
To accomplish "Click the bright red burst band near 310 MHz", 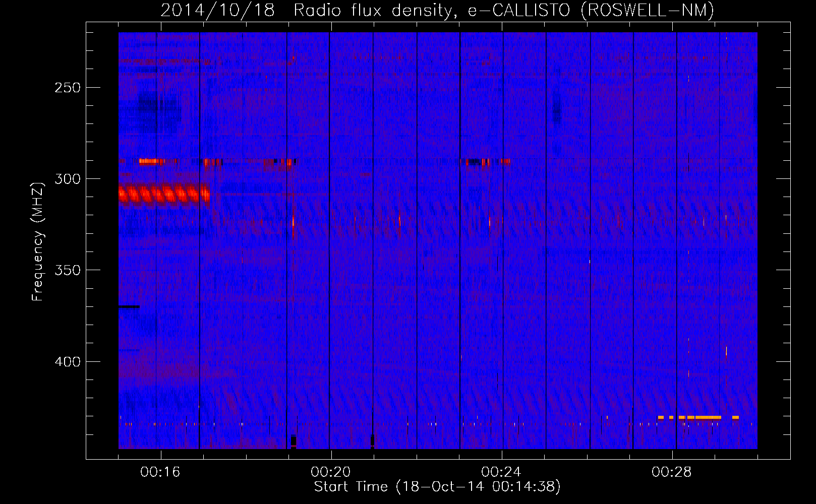I will pos(164,194).
